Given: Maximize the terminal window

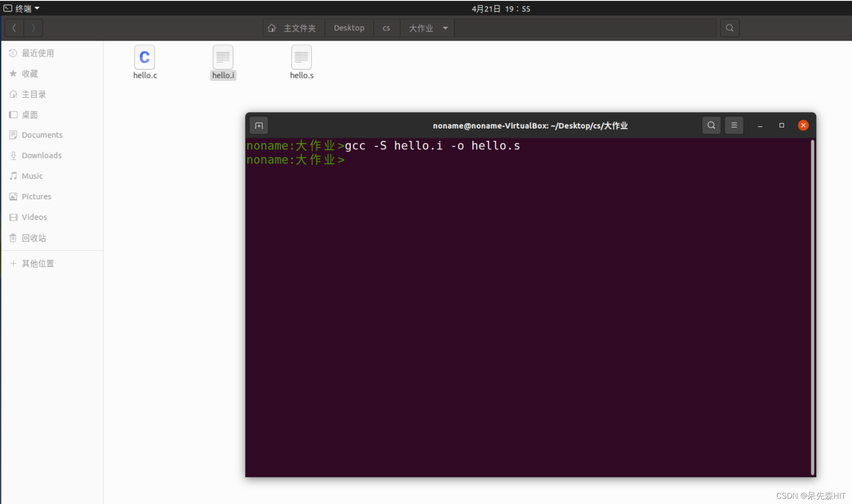Looking at the screenshot, I should pyautogui.click(x=781, y=125).
